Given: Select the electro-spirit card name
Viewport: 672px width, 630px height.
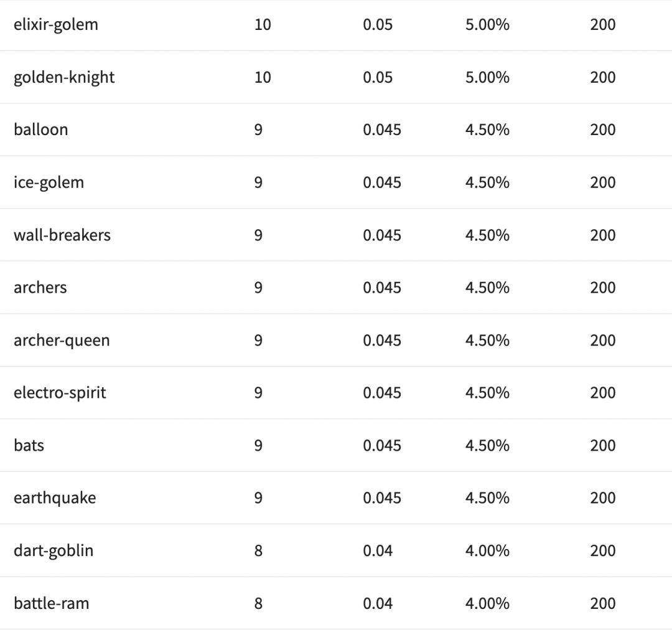Looking at the screenshot, I should click(60, 393).
